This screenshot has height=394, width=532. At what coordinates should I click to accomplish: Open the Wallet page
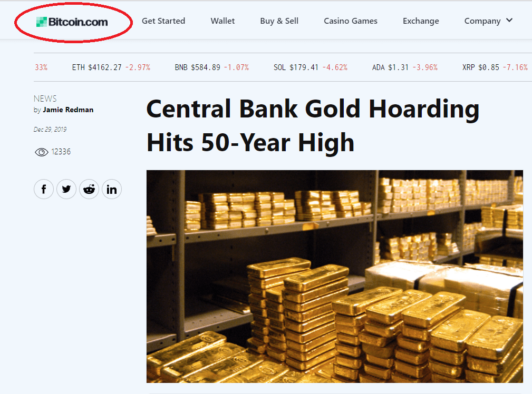(x=223, y=21)
